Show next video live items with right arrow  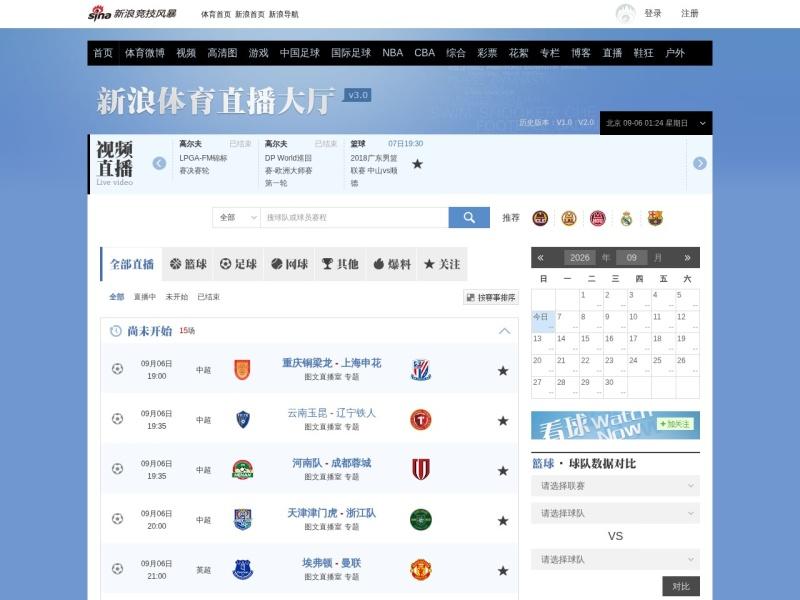click(699, 163)
